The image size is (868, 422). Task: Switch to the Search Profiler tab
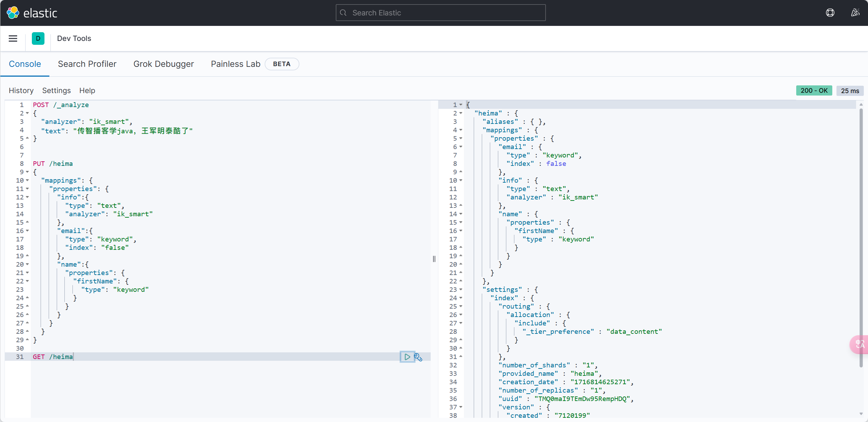(x=87, y=64)
